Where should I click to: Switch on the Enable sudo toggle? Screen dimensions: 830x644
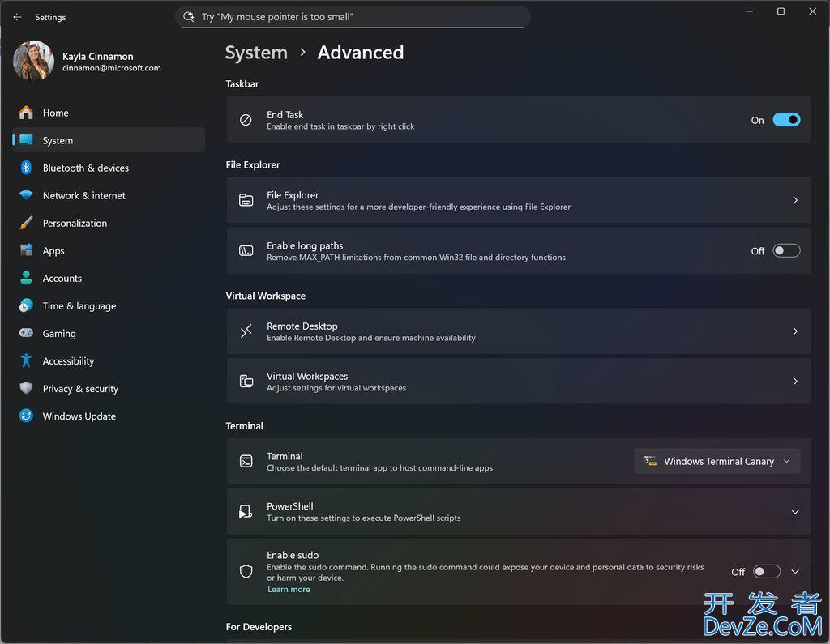pyautogui.click(x=767, y=572)
